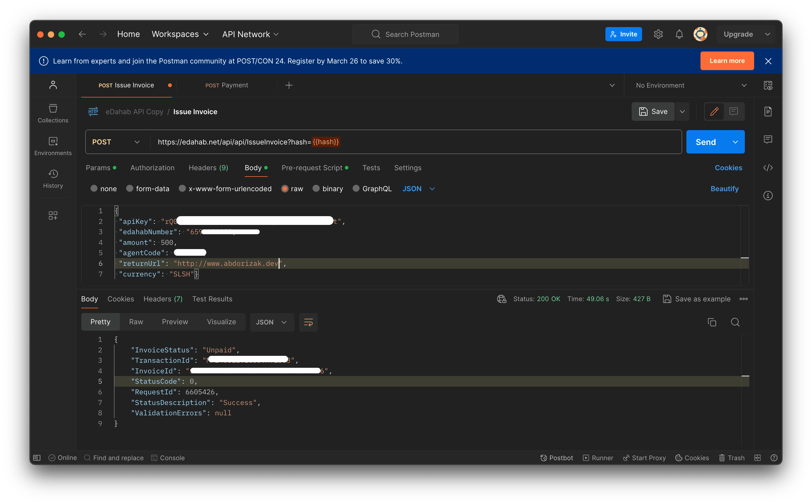Open the request info panel icon
Viewport: 812px width, 504px height.
[x=768, y=196]
